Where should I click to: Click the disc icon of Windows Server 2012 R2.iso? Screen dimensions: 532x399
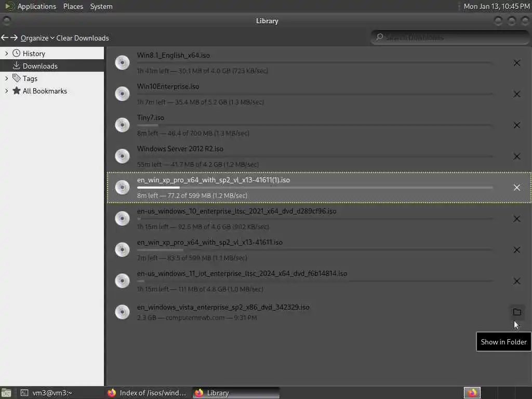(x=122, y=156)
